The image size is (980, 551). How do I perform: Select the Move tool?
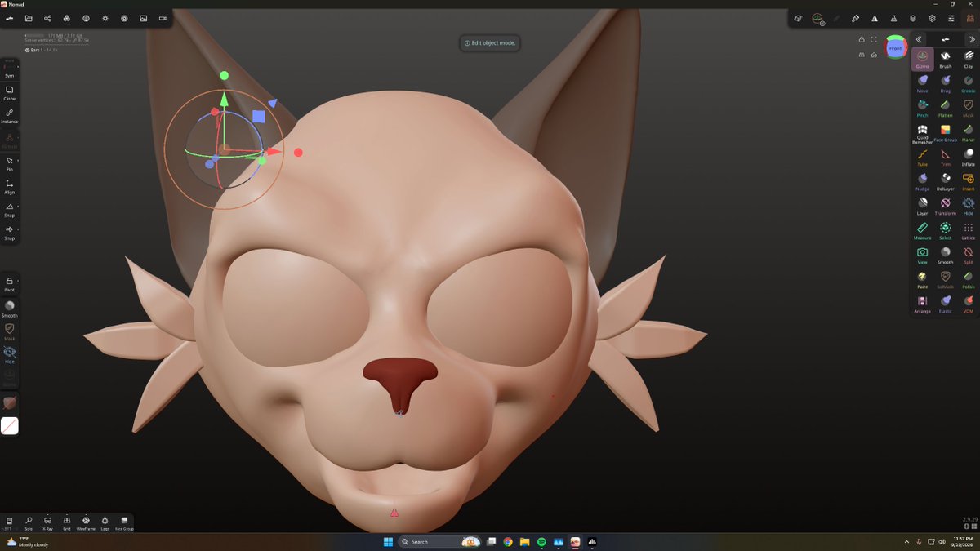click(922, 83)
